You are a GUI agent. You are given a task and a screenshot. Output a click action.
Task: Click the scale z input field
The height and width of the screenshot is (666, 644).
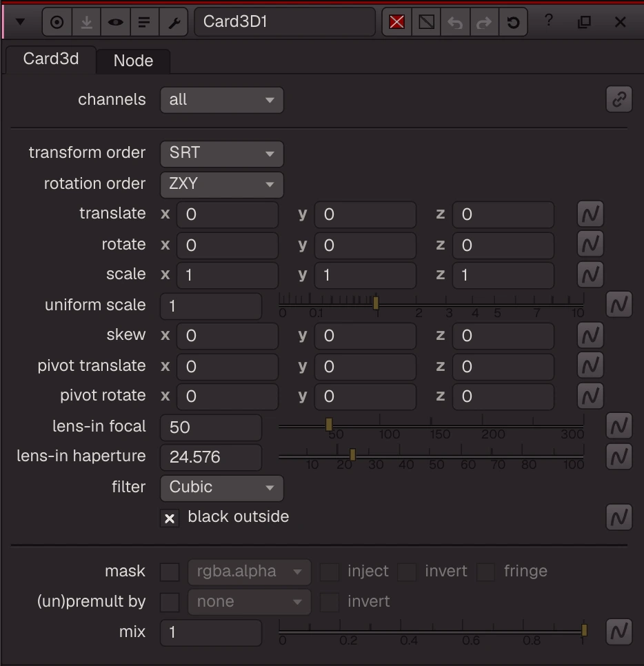pyautogui.click(x=503, y=275)
